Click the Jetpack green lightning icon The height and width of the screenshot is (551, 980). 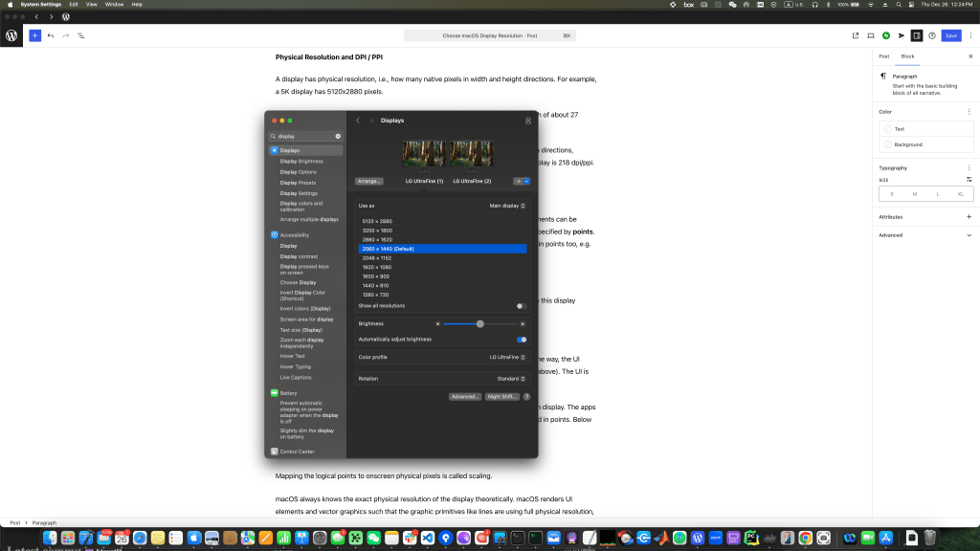[x=886, y=35]
